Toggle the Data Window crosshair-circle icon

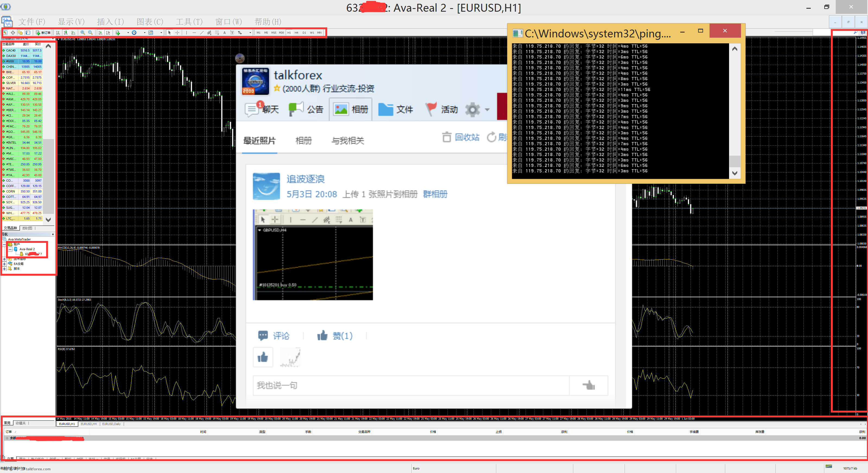(13, 33)
